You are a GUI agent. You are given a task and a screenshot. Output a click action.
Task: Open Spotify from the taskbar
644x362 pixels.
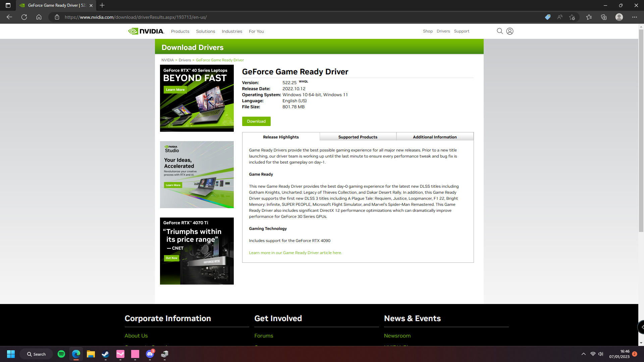pyautogui.click(x=61, y=354)
